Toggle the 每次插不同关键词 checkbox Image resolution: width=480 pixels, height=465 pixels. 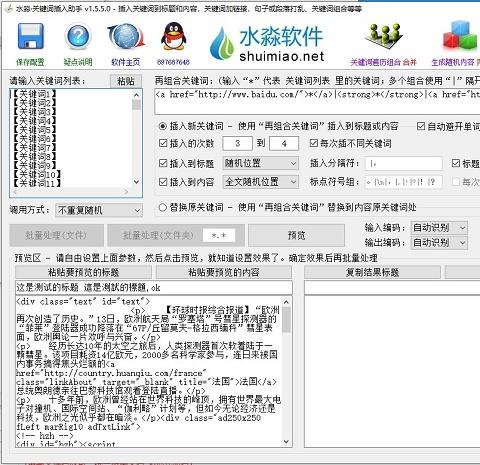[313, 143]
